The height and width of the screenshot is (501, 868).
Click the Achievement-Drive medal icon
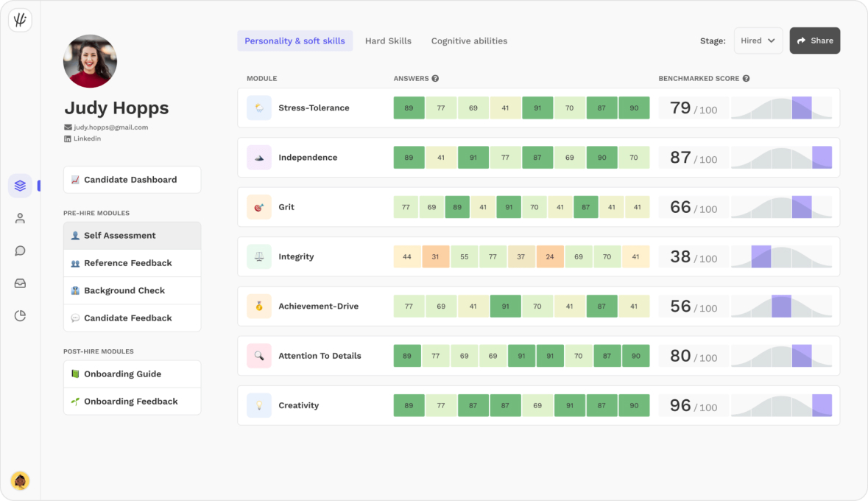(259, 306)
